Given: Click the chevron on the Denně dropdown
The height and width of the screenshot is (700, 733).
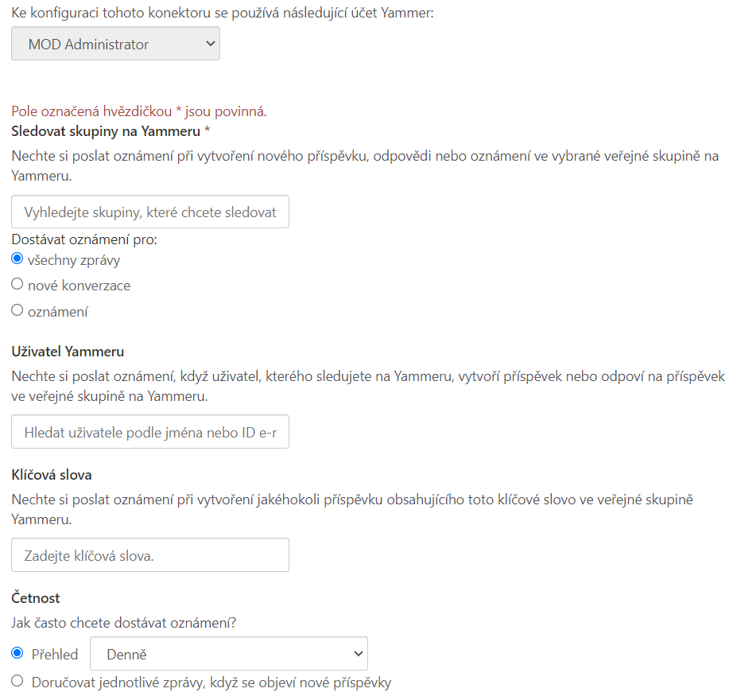Looking at the screenshot, I should click(358, 654).
